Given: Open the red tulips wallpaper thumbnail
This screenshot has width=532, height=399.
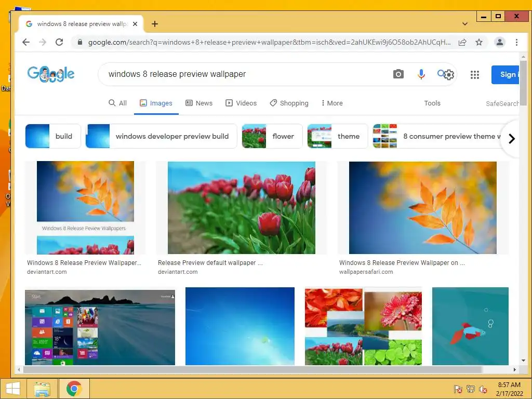Looking at the screenshot, I should point(241,208).
